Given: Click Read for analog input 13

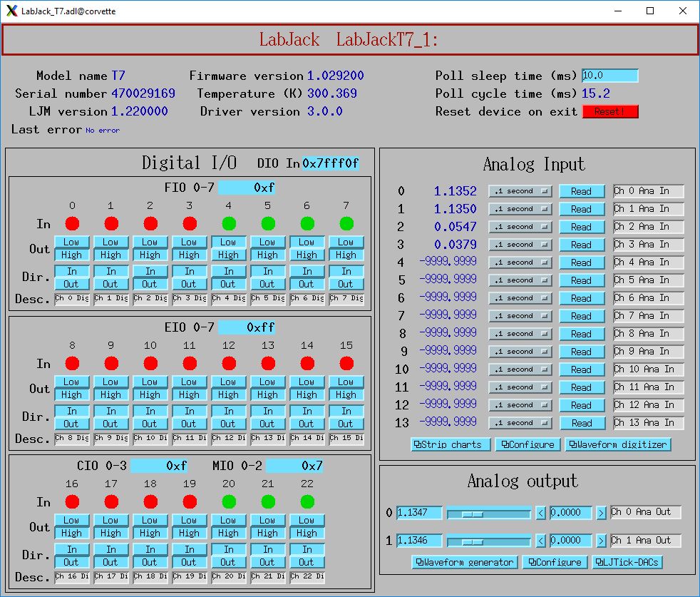Looking at the screenshot, I should point(582,423).
